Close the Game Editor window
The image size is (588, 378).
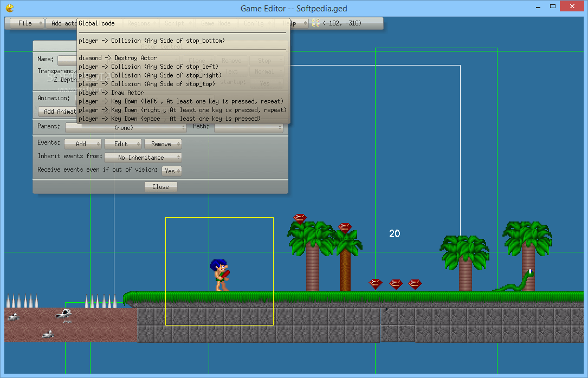click(572, 6)
